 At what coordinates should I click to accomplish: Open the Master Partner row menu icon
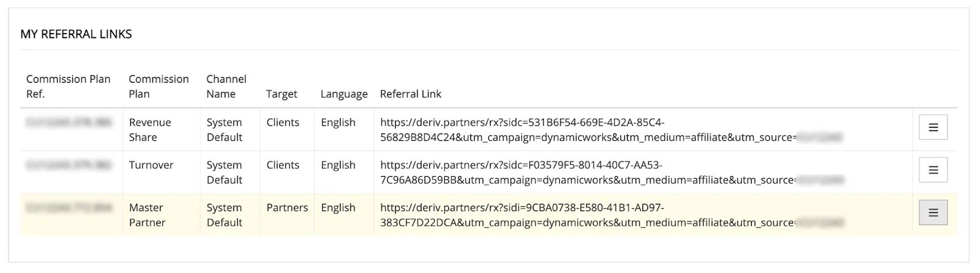point(933,212)
